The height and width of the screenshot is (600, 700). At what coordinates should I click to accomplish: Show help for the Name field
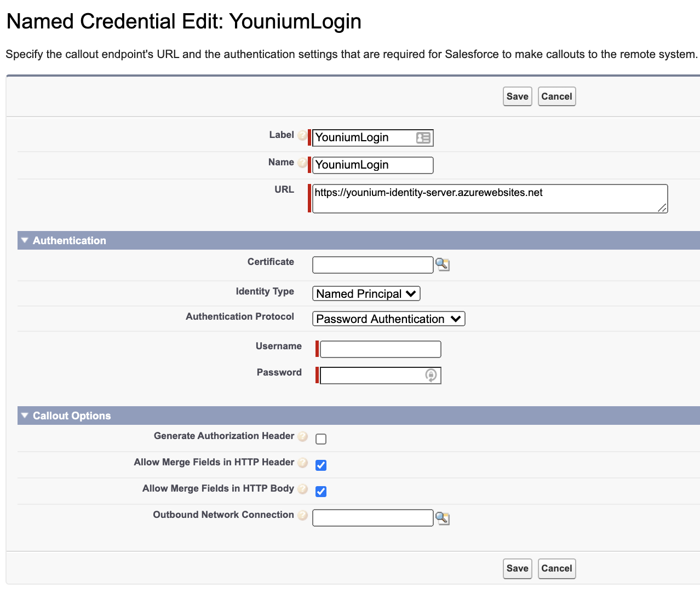pyautogui.click(x=302, y=163)
